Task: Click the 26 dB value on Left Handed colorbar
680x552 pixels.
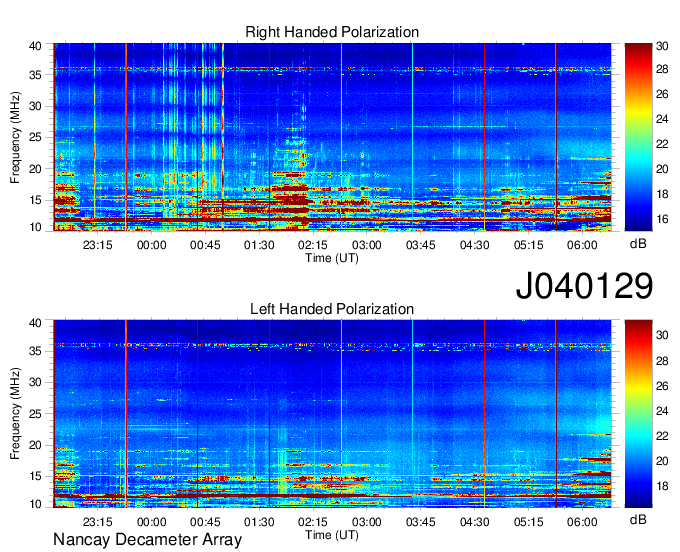Action: point(662,386)
